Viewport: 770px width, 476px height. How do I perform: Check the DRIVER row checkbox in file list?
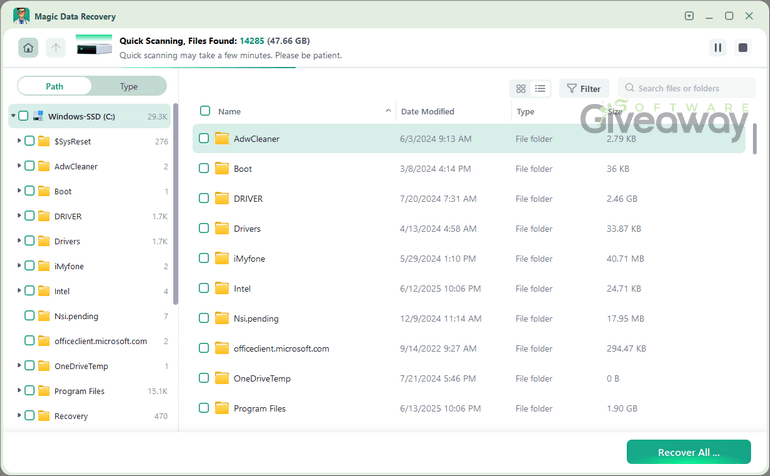pyautogui.click(x=204, y=198)
